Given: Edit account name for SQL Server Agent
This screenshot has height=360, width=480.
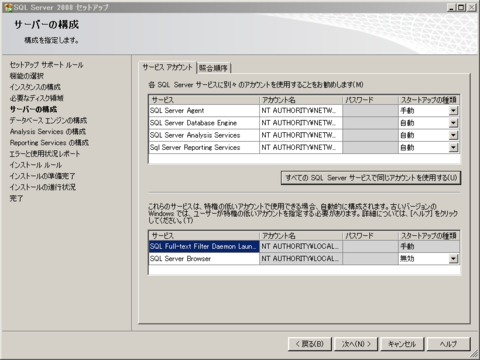Looking at the screenshot, I should point(301,111).
